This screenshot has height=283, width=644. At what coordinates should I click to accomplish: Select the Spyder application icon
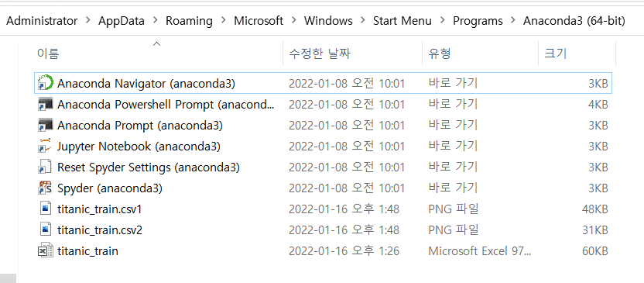(45, 188)
